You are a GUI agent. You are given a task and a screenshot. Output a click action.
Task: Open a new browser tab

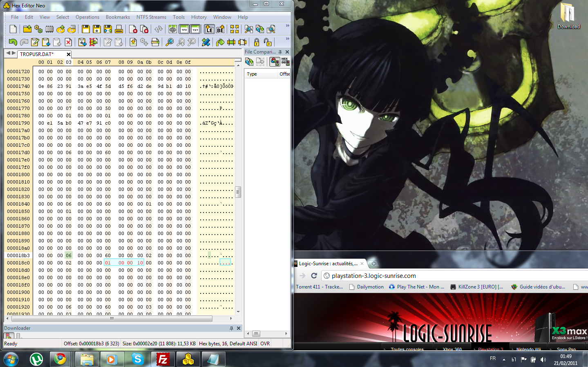click(373, 264)
